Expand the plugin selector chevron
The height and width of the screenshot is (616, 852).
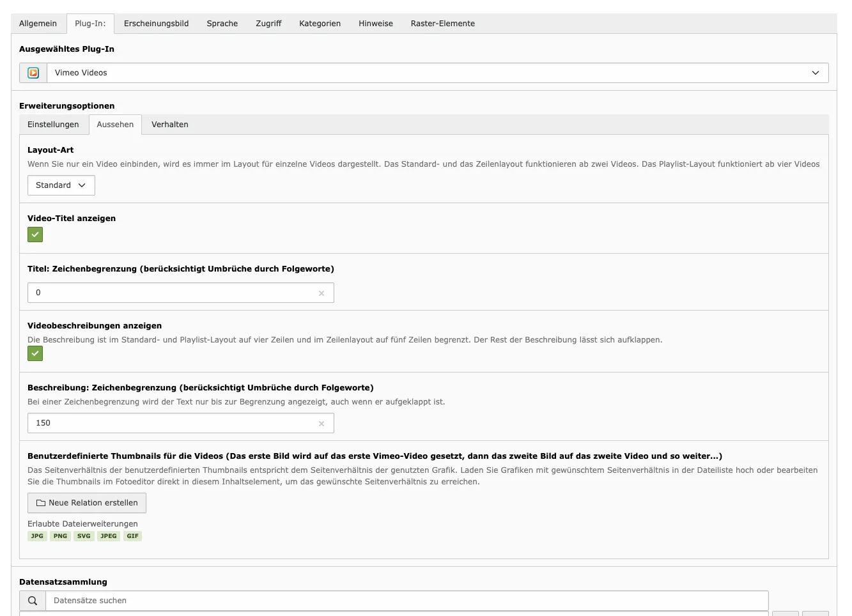[x=816, y=72]
